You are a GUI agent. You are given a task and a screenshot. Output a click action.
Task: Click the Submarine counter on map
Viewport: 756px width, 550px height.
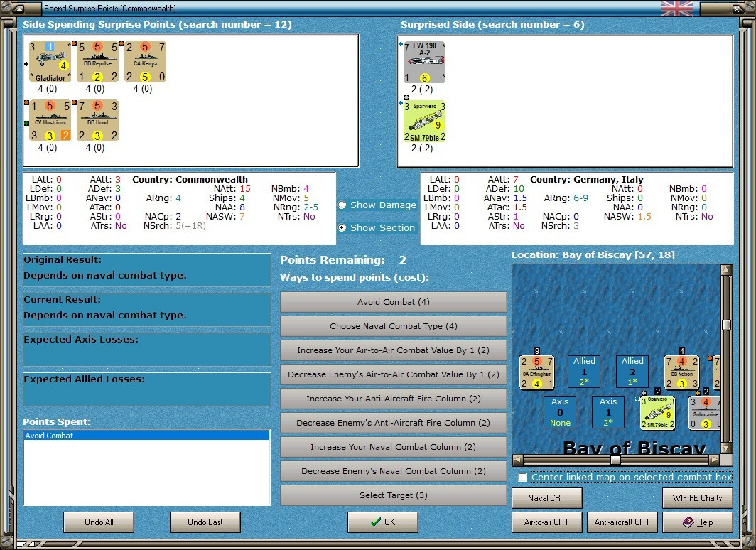pyautogui.click(x=705, y=413)
